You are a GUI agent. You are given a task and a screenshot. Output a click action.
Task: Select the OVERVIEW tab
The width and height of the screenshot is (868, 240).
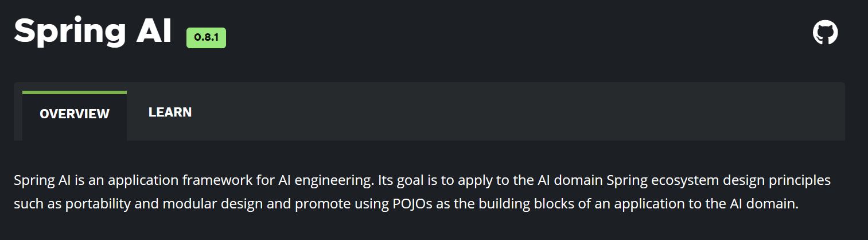(75, 114)
